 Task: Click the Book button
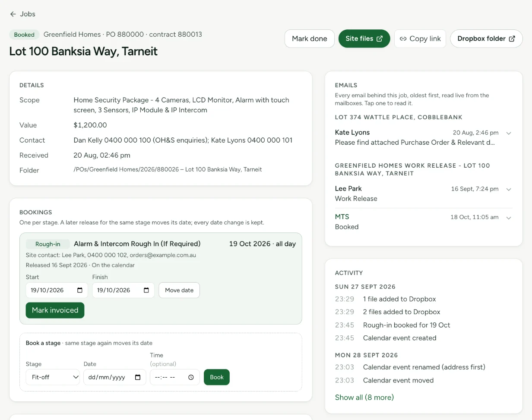point(217,377)
